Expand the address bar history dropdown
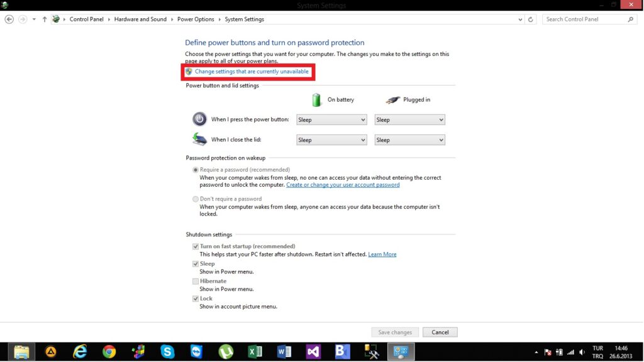Viewport: 644px width, 362px height. coord(520,19)
